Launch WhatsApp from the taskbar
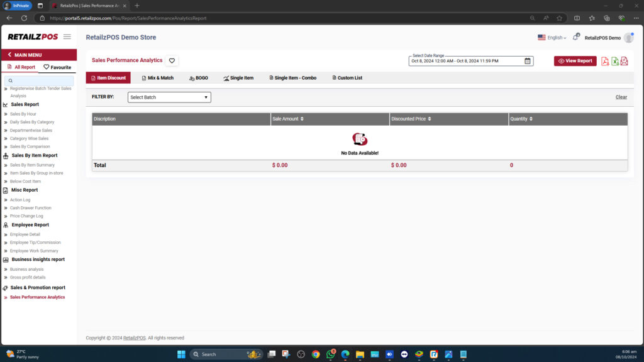The width and height of the screenshot is (644, 362). tap(330, 354)
